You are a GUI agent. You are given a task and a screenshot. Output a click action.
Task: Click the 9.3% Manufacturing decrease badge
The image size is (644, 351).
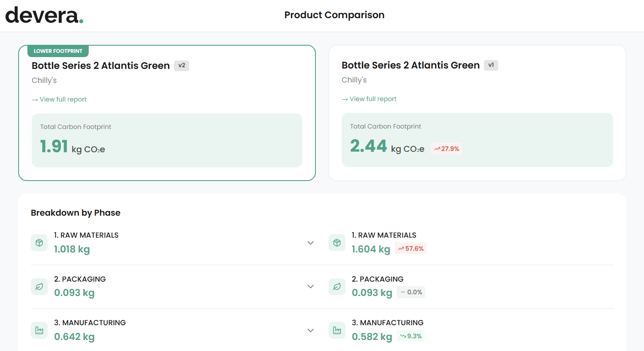[x=410, y=336]
